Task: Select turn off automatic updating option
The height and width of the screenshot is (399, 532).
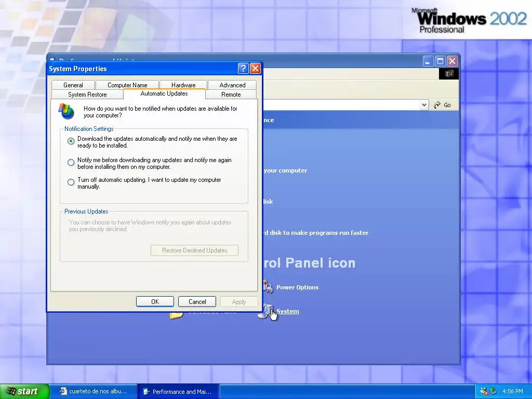Action: point(71,182)
